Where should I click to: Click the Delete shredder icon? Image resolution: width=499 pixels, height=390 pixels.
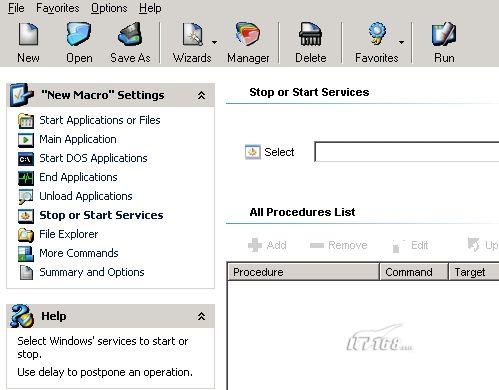coord(310,34)
